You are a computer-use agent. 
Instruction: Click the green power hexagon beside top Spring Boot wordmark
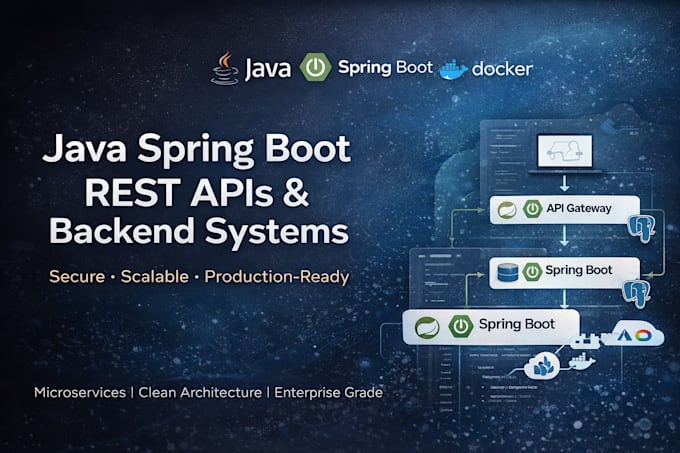[316, 67]
